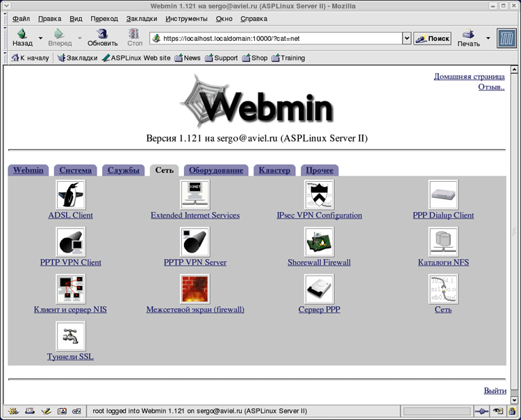Open the Окно menu
The height and width of the screenshot is (420, 521).
click(x=224, y=19)
